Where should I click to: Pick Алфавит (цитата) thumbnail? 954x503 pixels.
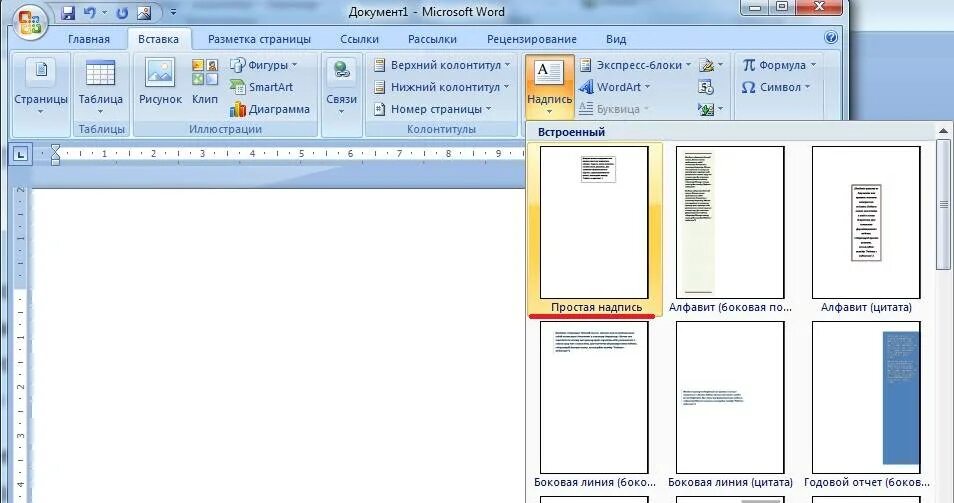[x=866, y=229]
